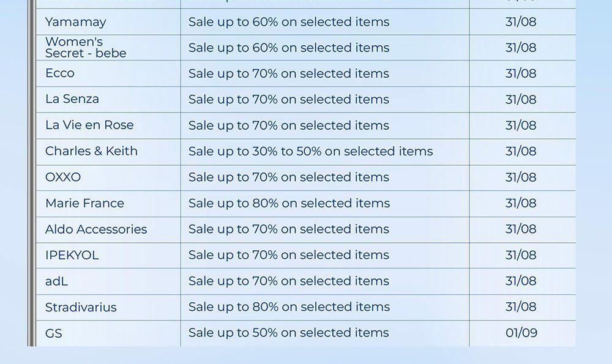Click the Aldo Accessories entry
The image size is (612, 364).
click(96, 229)
